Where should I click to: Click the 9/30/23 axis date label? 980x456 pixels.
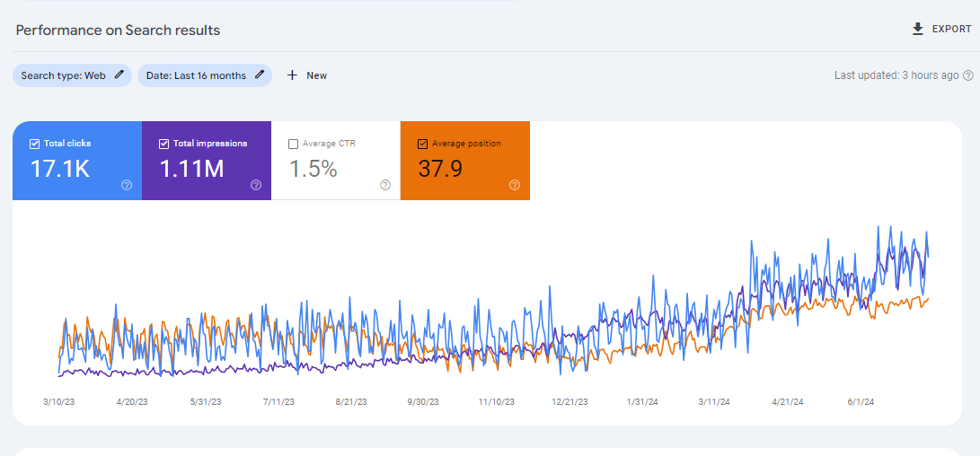pos(424,402)
